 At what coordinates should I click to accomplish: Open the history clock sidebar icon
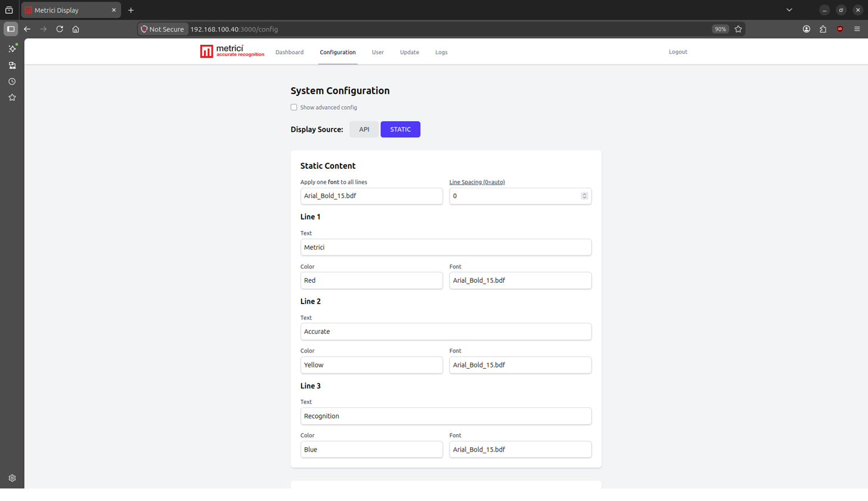tap(12, 82)
